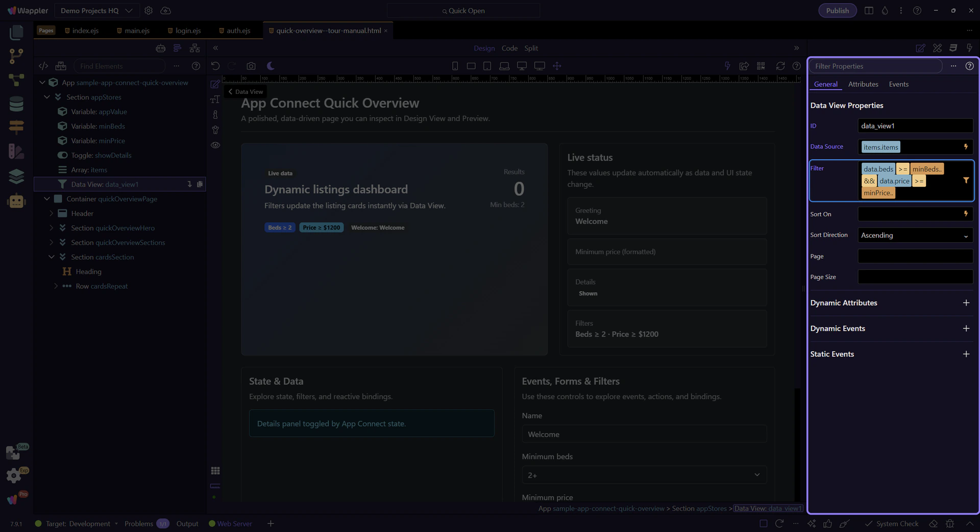Open the database manager sidebar icon
This screenshot has height=532, width=980.
pos(16,104)
